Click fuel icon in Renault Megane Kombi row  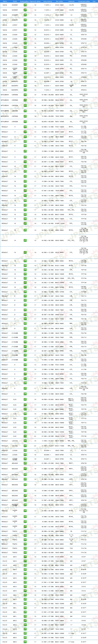pyautogui.click(x=25, y=505)
